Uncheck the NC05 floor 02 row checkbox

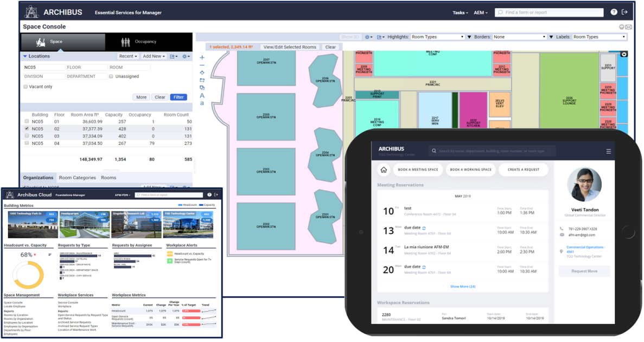point(27,129)
